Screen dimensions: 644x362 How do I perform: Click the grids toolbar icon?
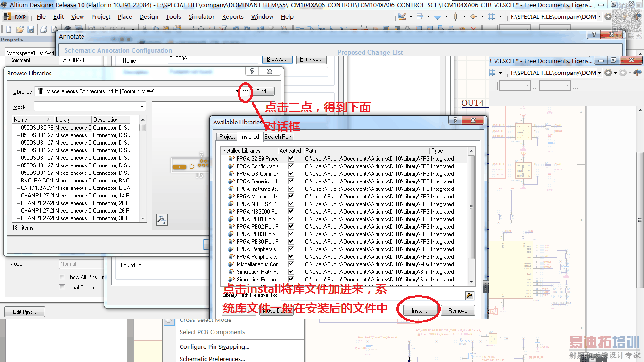point(492,16)
